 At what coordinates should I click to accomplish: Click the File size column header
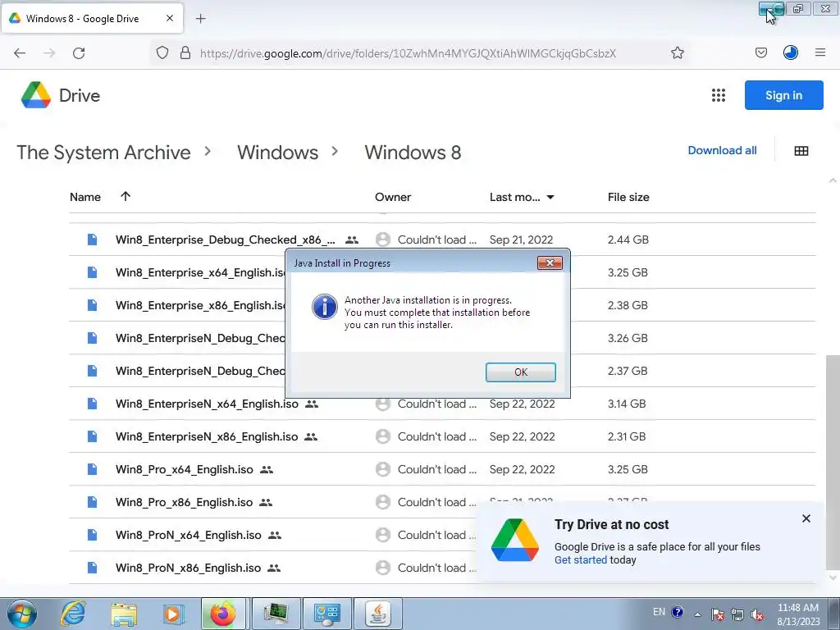628,197
